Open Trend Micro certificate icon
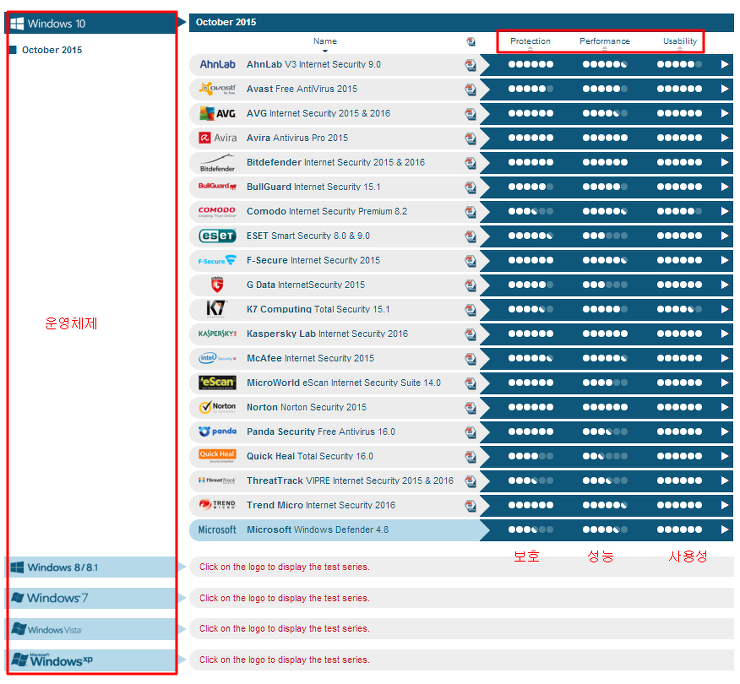Image resolution: width=740 pixels, height=684 pixels. click(470, 506)
